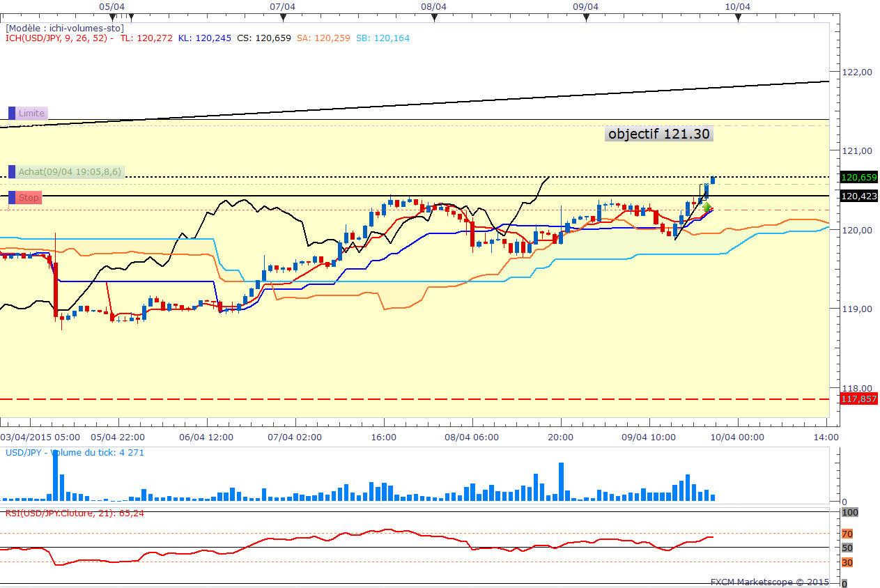Screen dimensions: 880x588
Task: Click the 09/04 day marker triangle
Action: coord(586,18)
